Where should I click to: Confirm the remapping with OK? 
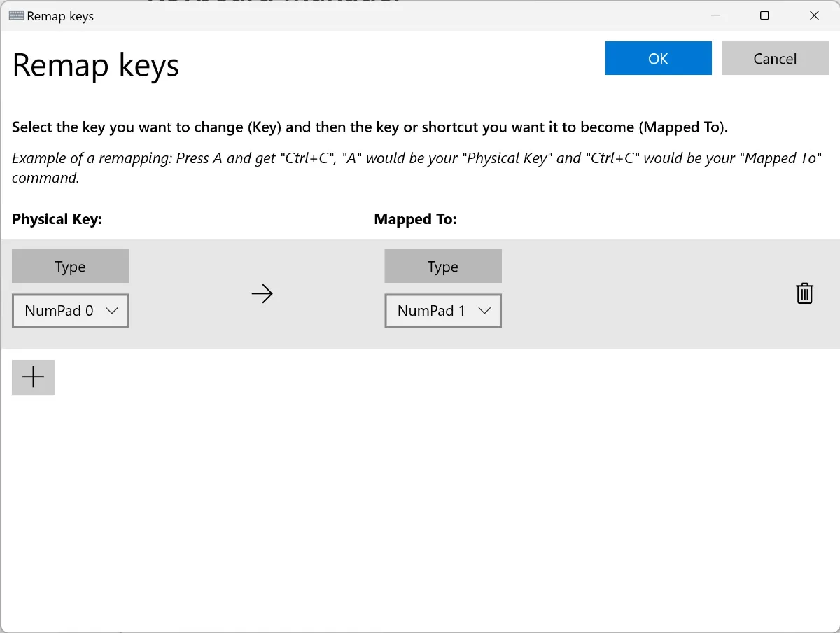[x=658, y=59]
